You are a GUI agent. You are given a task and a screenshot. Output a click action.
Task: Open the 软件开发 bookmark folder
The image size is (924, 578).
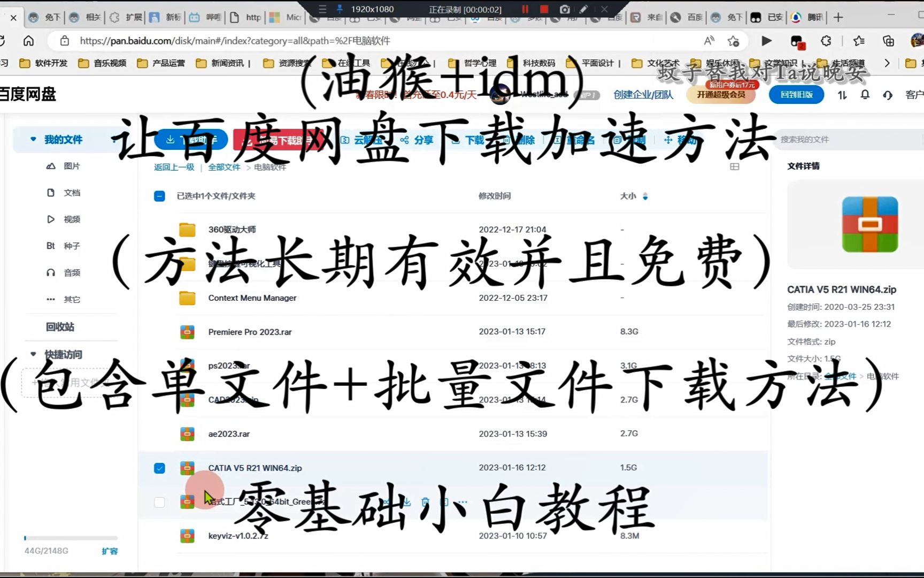(43, 63)
